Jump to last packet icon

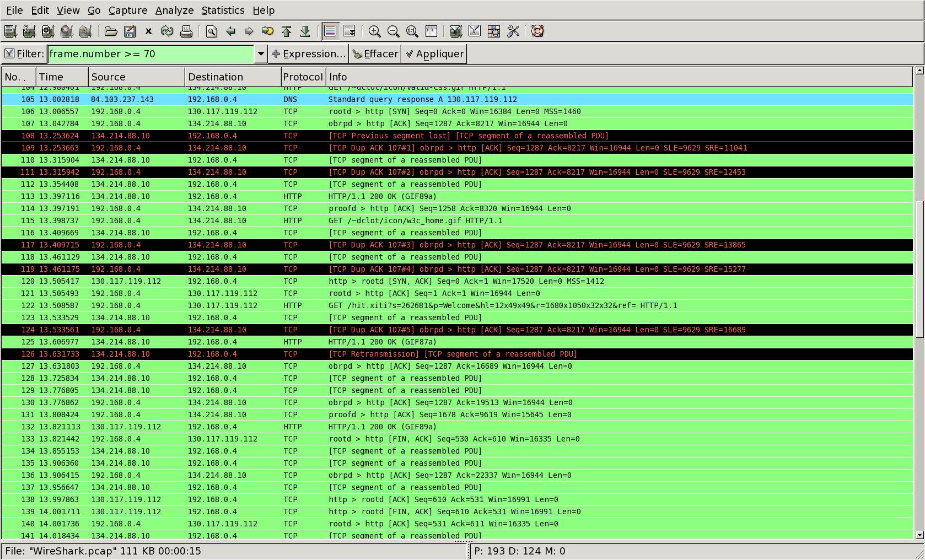(305, 31)
